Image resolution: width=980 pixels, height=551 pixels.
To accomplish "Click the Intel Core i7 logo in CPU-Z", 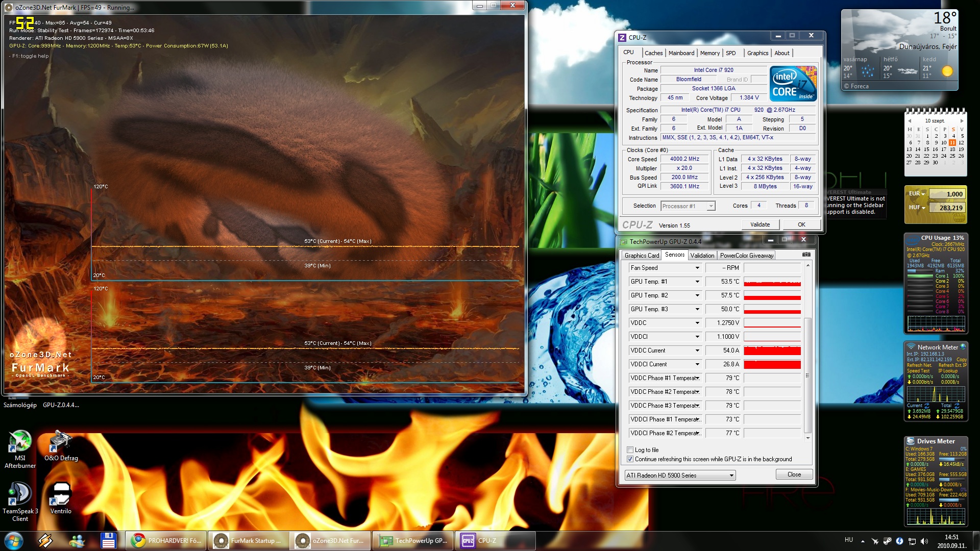I will click(793, 84).
